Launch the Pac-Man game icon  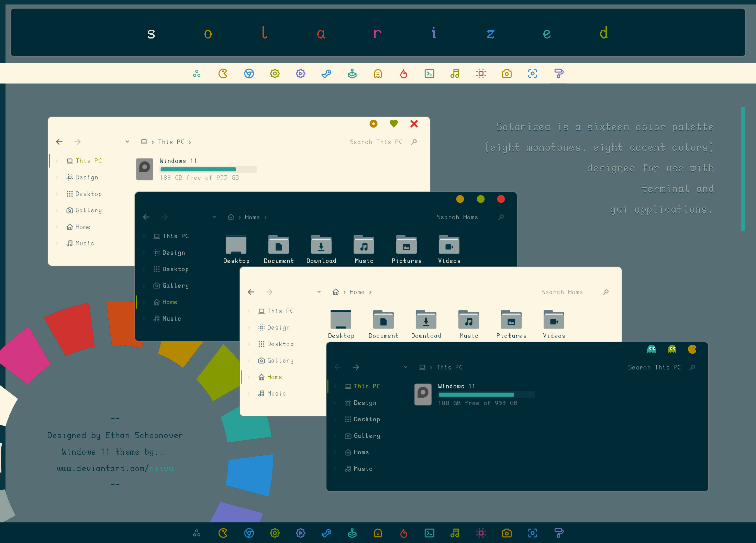(223, 73)
